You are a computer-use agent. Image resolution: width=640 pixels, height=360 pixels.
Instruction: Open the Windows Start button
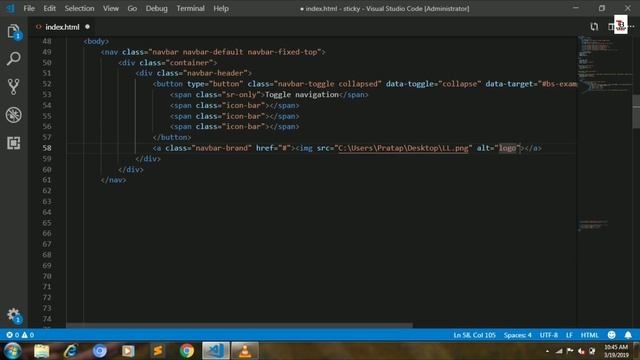[x=13, y=351]
